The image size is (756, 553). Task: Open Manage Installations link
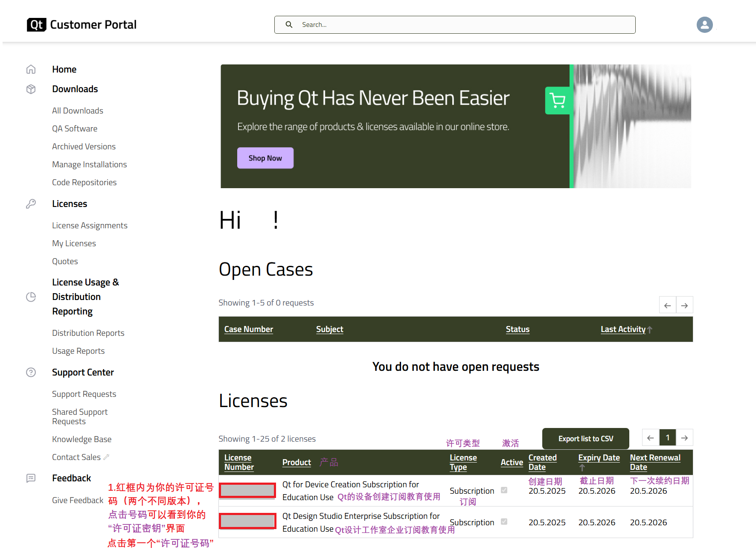tap(89, 164)
